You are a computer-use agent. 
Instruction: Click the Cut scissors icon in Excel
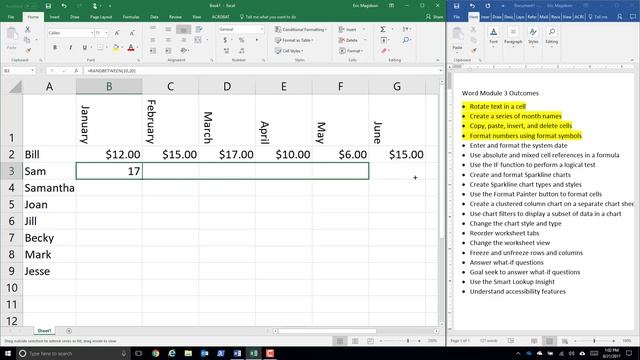(x=27, y=29)
